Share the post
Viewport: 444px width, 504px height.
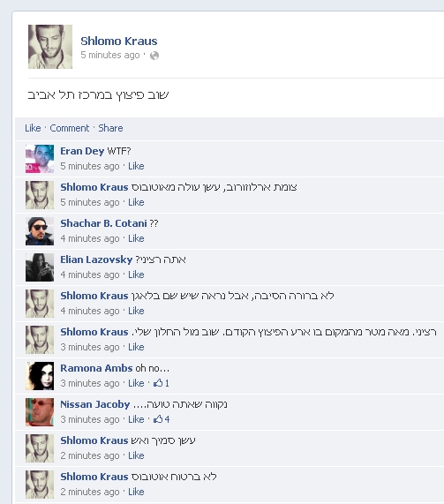tap(110, 128)
